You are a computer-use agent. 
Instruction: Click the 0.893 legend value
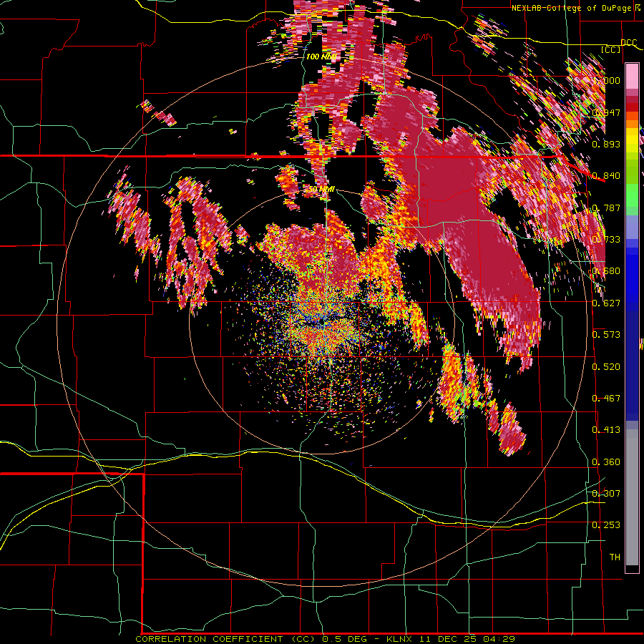click(606, 144)
